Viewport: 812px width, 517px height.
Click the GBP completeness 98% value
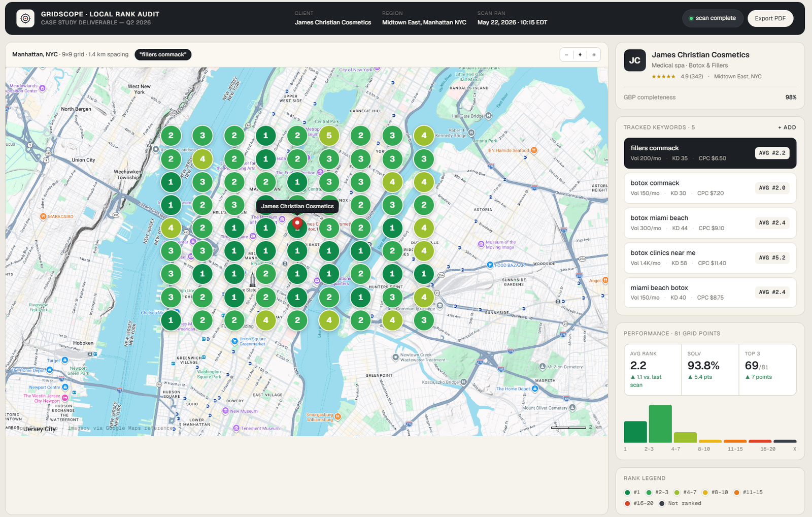tap(791, 98)
